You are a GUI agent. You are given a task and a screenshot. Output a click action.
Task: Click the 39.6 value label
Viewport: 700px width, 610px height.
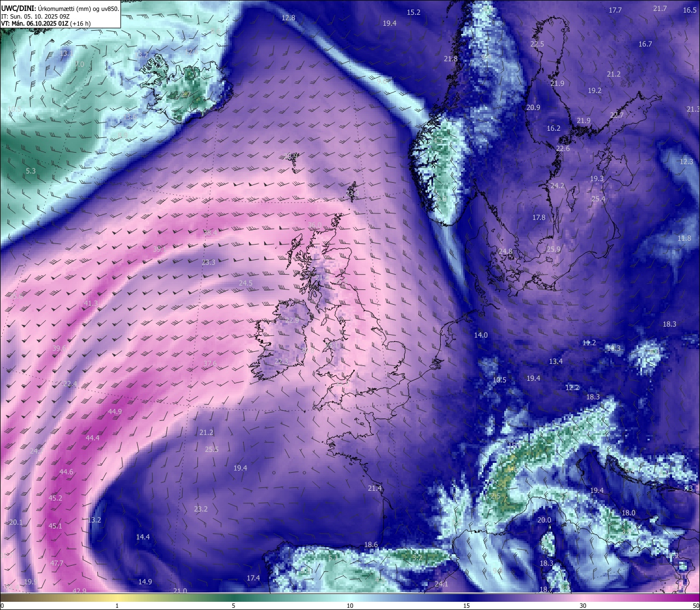click(60, 348)
